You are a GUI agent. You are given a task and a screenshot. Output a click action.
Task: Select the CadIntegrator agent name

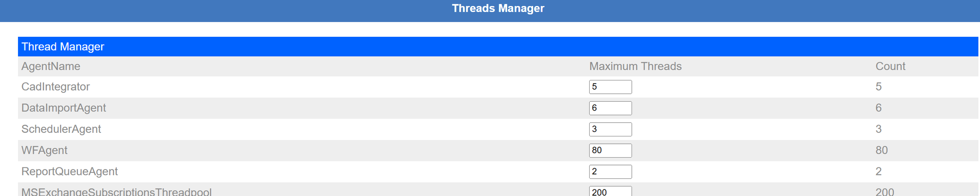[x=56, y=87]
